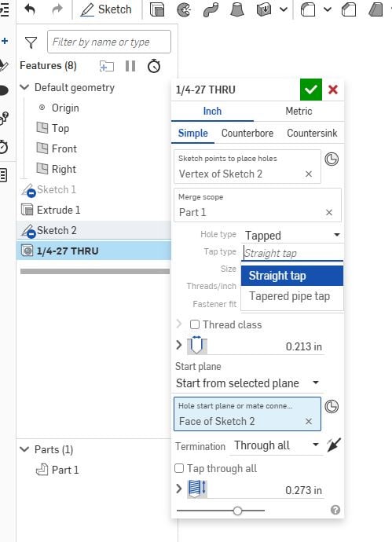Click the Filter by name or type field
Image resolution: width=392 pixels, height=542 pixels.
pyautogui.click(x=109, y=42)
